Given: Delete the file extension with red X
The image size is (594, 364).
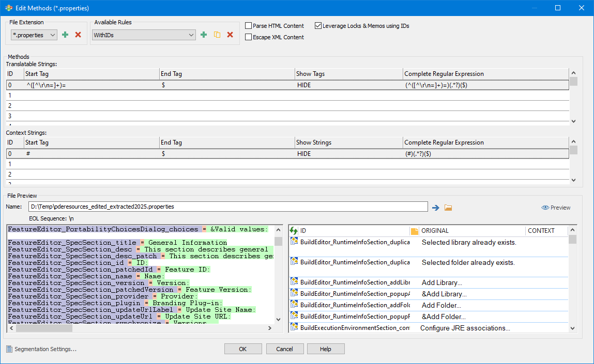Looking at the screenshot, I should coord(78,35).
